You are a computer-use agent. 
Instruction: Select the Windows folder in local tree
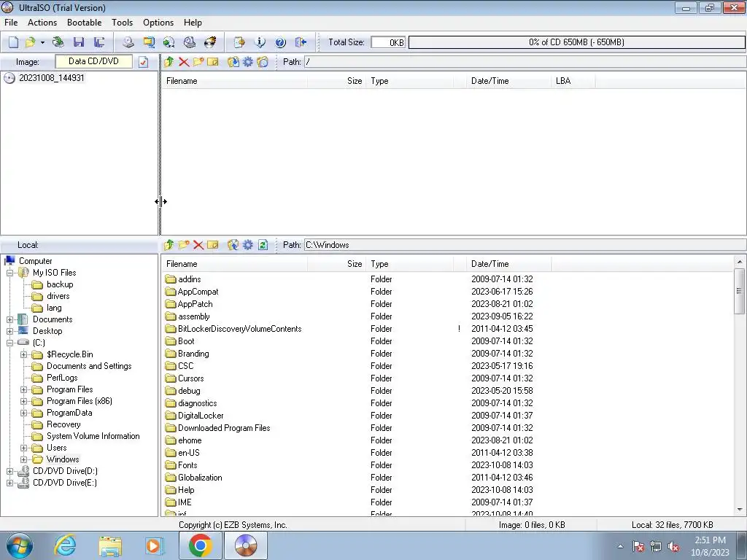click(x=63, y=459)
